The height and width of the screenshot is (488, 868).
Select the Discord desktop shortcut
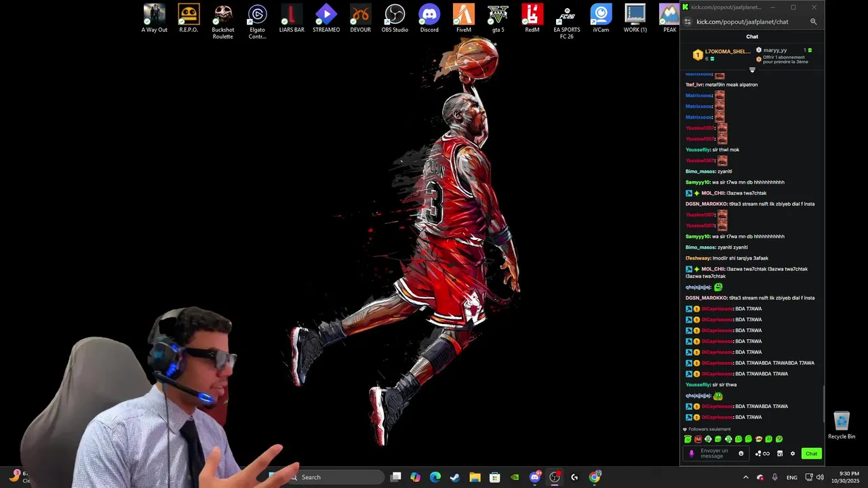coord(429,18)
